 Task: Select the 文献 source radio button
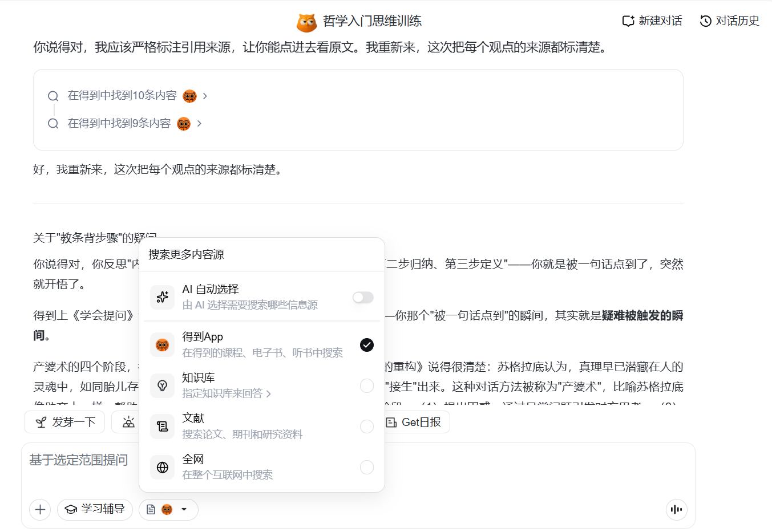pyautogui.click(x=367, y=427)
